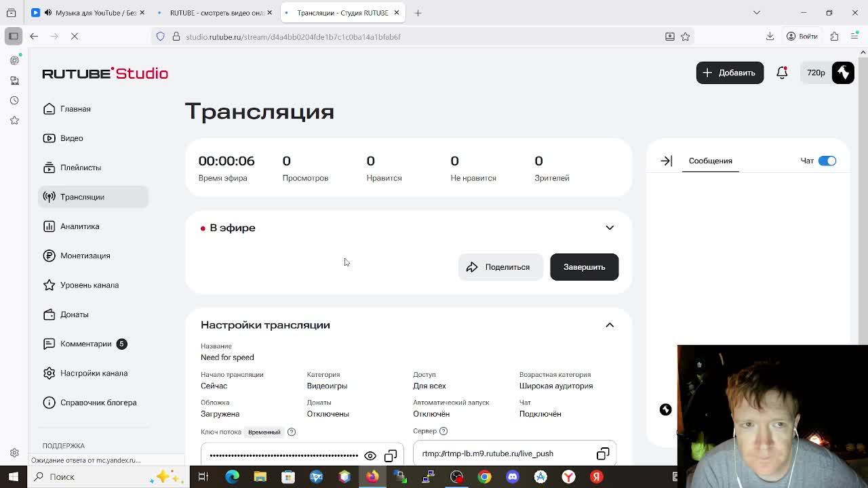Copy the RTMP server URL
The width and height of the screenshot is (868, 488).
click(603, 453)
